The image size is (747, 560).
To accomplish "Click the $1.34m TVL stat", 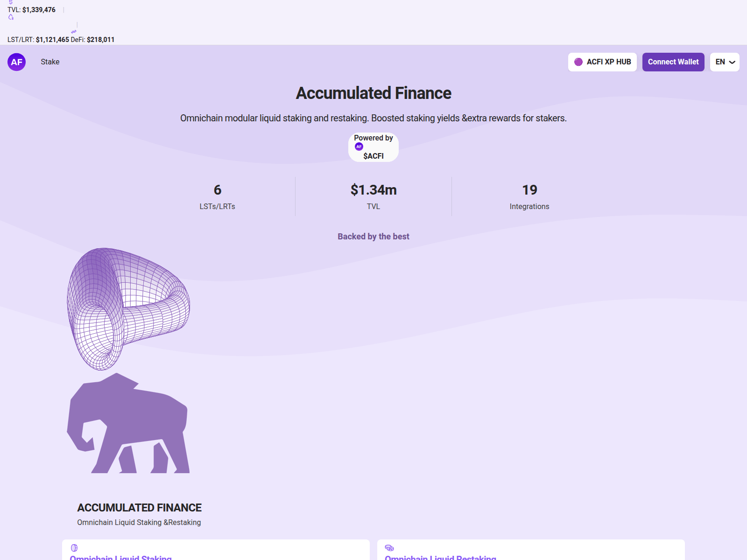I will point(373,190).
